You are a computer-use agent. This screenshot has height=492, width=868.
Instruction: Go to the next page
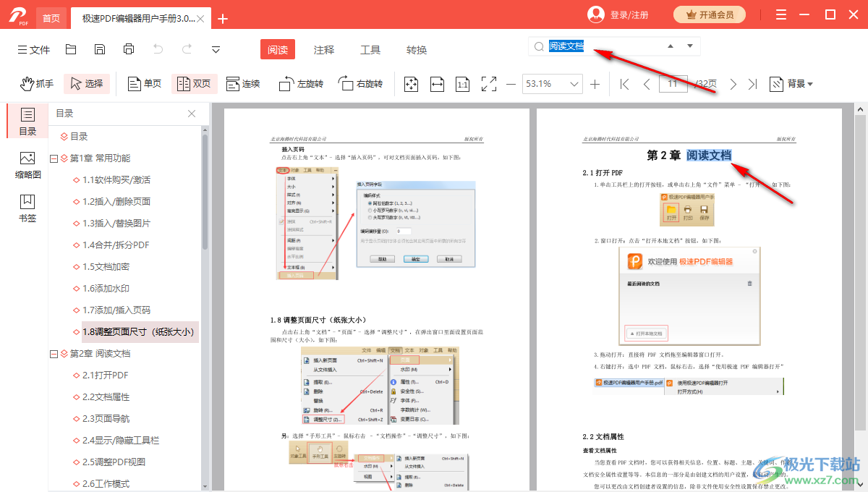tap(733, 84)
